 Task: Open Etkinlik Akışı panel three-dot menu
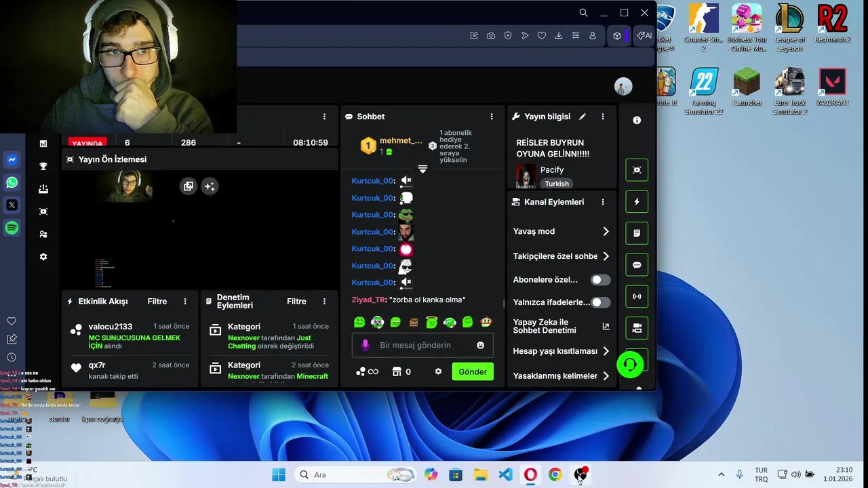click(x=185, y=302)
